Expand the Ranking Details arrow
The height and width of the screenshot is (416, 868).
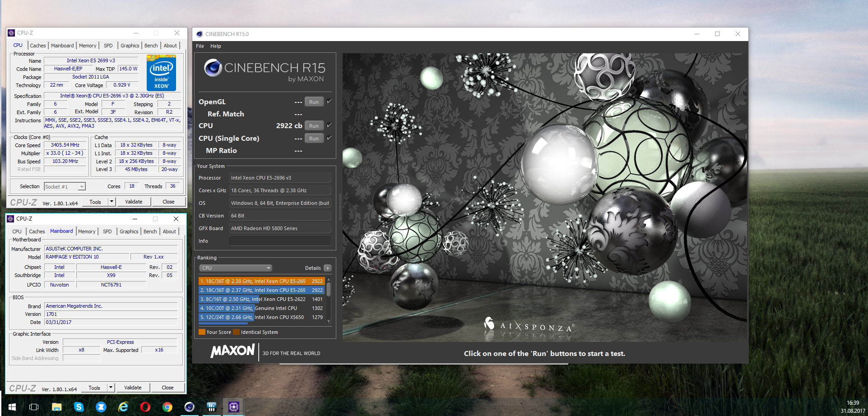[x=328, y=268]
